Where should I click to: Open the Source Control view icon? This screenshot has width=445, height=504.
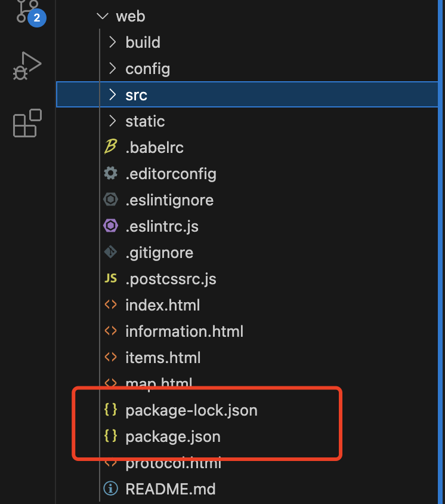pyautogui.click(x=26, y=11)
